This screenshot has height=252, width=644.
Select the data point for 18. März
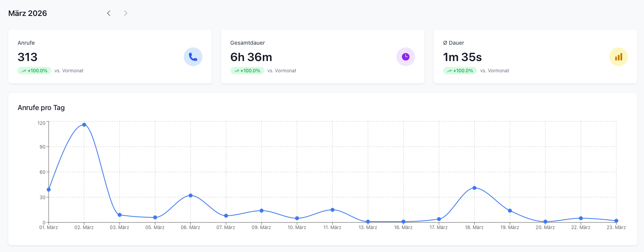tap(474, 188)
